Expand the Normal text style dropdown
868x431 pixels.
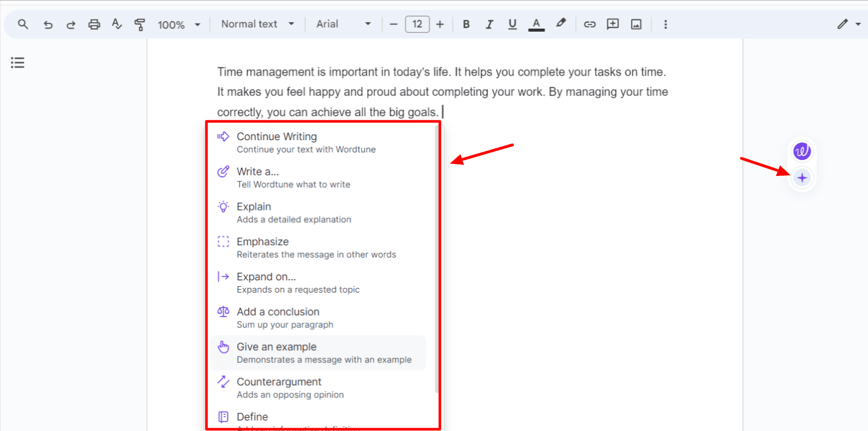257,24
